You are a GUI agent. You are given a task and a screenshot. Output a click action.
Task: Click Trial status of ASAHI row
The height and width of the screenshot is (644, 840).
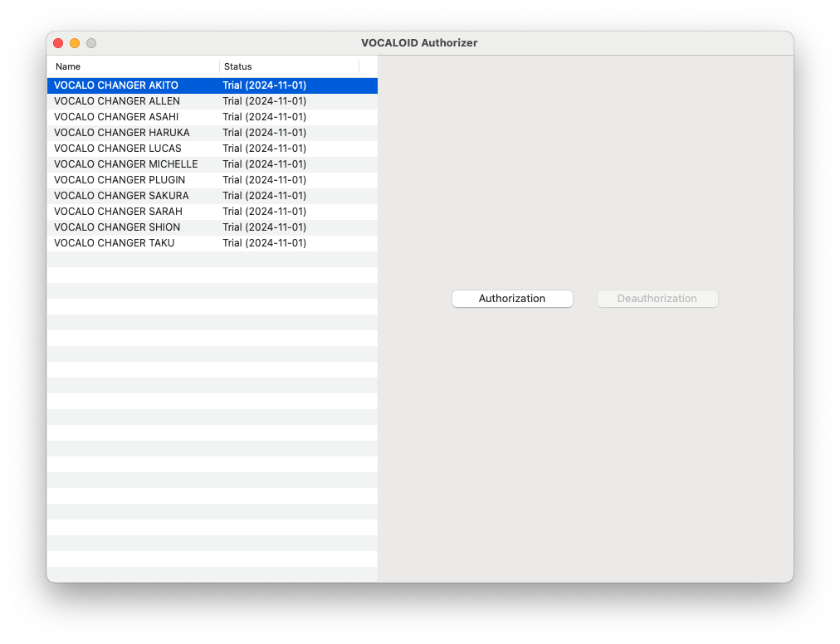click(x=264, y=117)
